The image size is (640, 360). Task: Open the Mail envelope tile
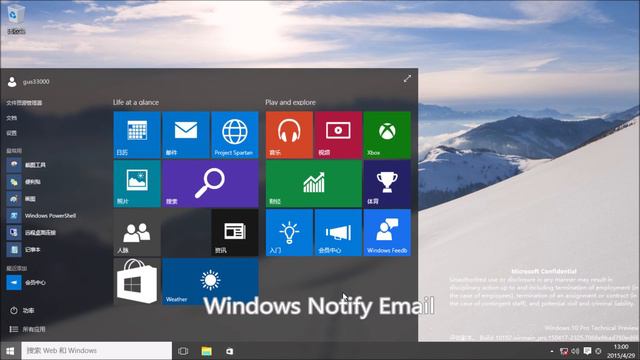[186, 135]
